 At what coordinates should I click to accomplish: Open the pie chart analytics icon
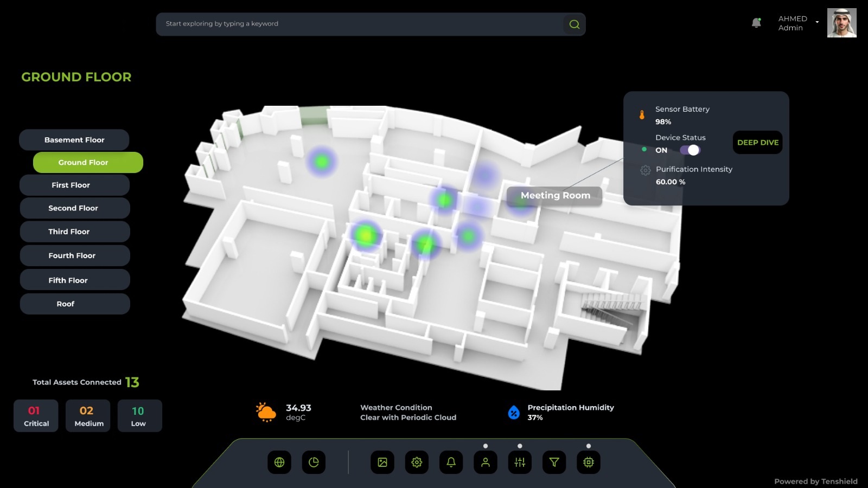tap(314, 463)
